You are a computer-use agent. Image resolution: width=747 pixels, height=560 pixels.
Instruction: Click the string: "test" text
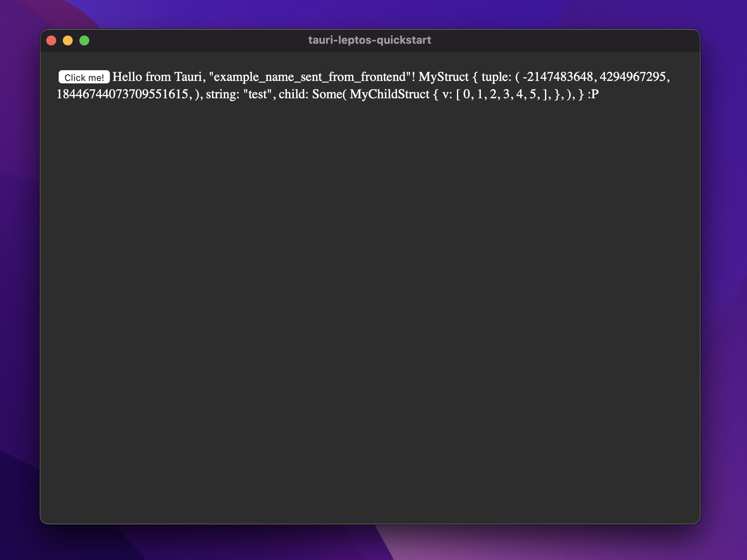click(x=238, y=94)
